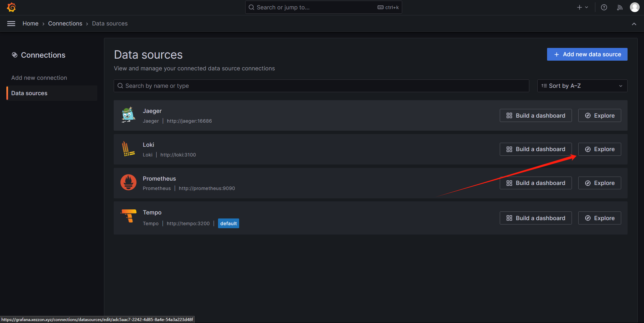Click the Prometheus flame logo
Image resolution: width=644 pixels, height=323 pixels.
click(x=128, y=183)
